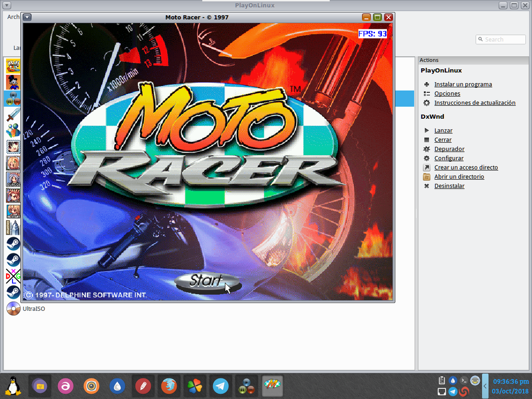Open the pink swirl taskbar icon
532x399 pixels.
click(x=65, y=386)
